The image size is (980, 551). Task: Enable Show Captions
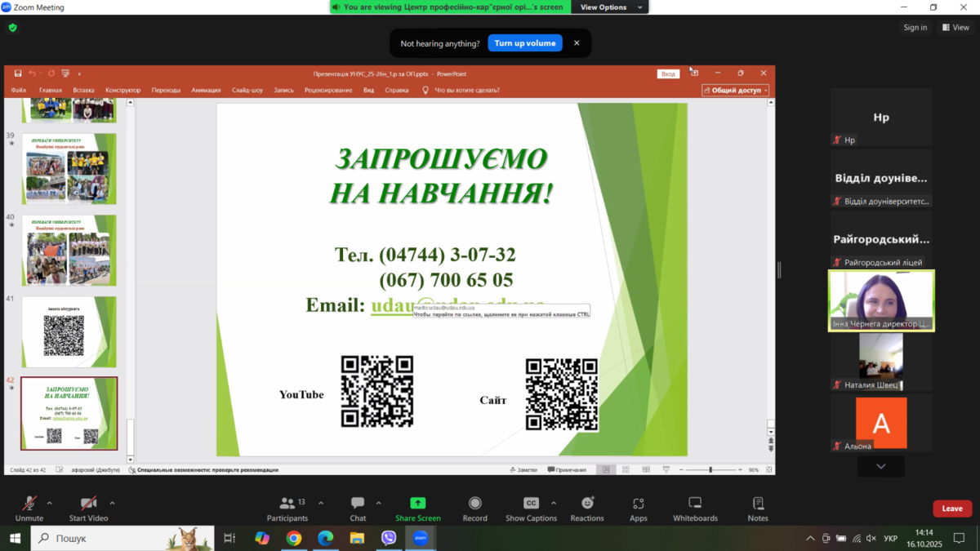point(531,504)
